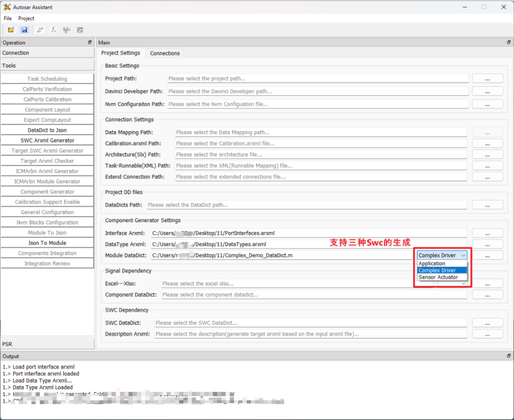Click SWC Arxml Generator in the Tools panel
The width and height of the screenshot is (514, 420).
point(48,140)
